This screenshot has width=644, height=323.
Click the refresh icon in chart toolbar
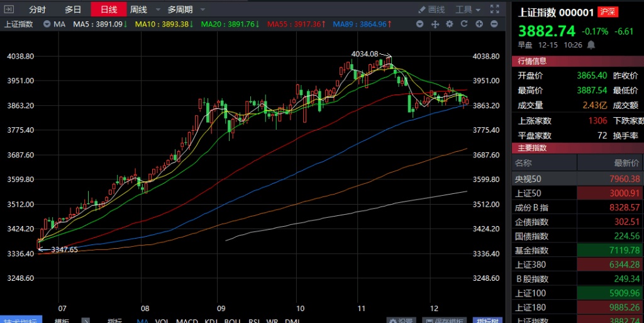point(464,24)
